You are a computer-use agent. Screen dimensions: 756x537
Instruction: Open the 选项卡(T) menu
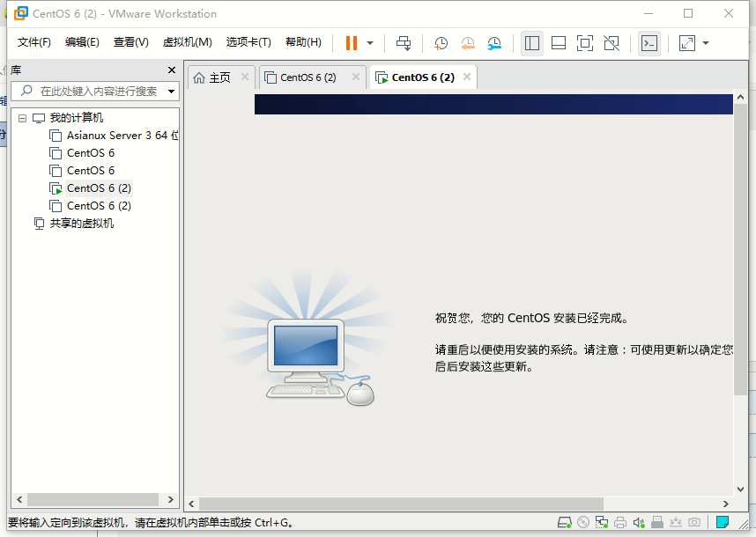248,42
